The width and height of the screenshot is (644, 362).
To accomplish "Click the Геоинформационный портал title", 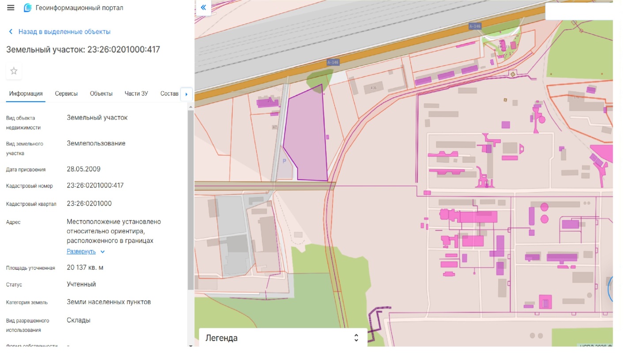I will (80, 8).
